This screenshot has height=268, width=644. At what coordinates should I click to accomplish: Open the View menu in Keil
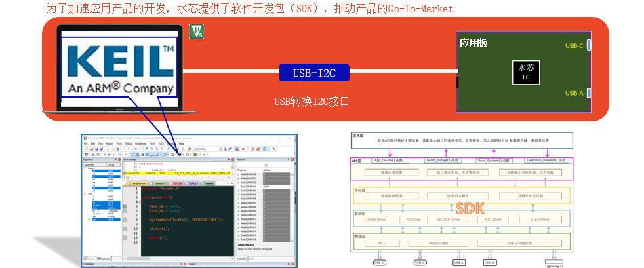pyautogui.click(x=100, y=143)
